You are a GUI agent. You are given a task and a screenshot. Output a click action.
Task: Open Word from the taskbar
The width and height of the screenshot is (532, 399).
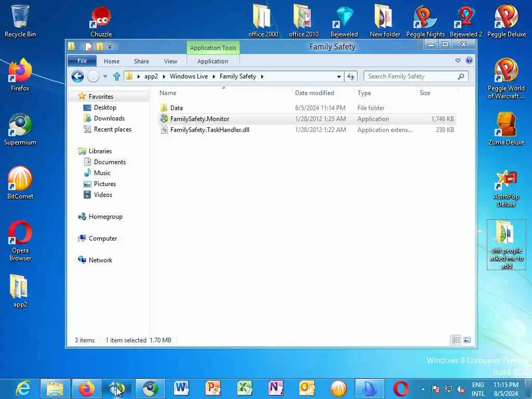coord(181,389)
